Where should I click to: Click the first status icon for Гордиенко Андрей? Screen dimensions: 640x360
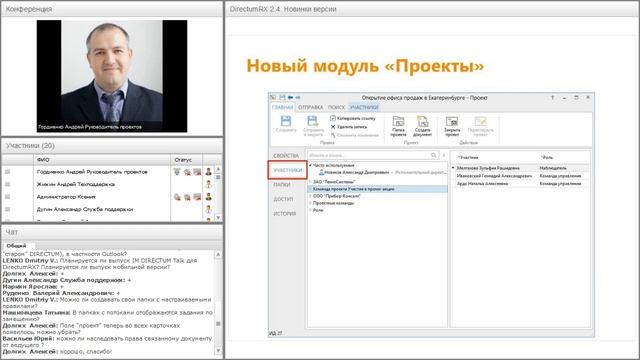point(177,172)
